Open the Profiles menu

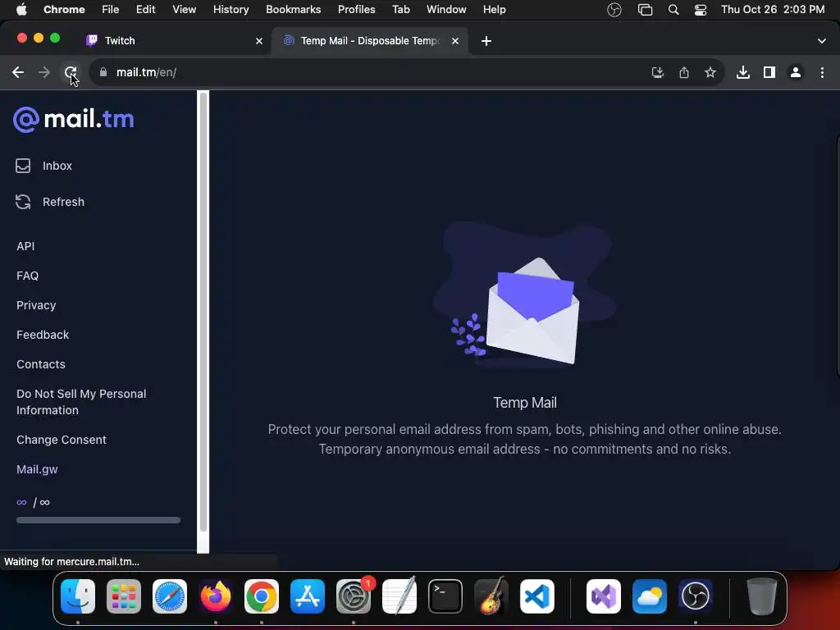coord(357,10)
